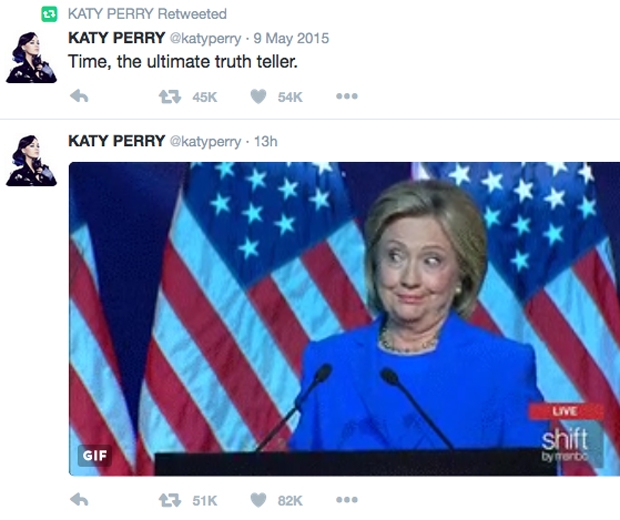Like the GIF tweet with 82K likes
This screenshot has width=620, height=520.
(259, 500)
